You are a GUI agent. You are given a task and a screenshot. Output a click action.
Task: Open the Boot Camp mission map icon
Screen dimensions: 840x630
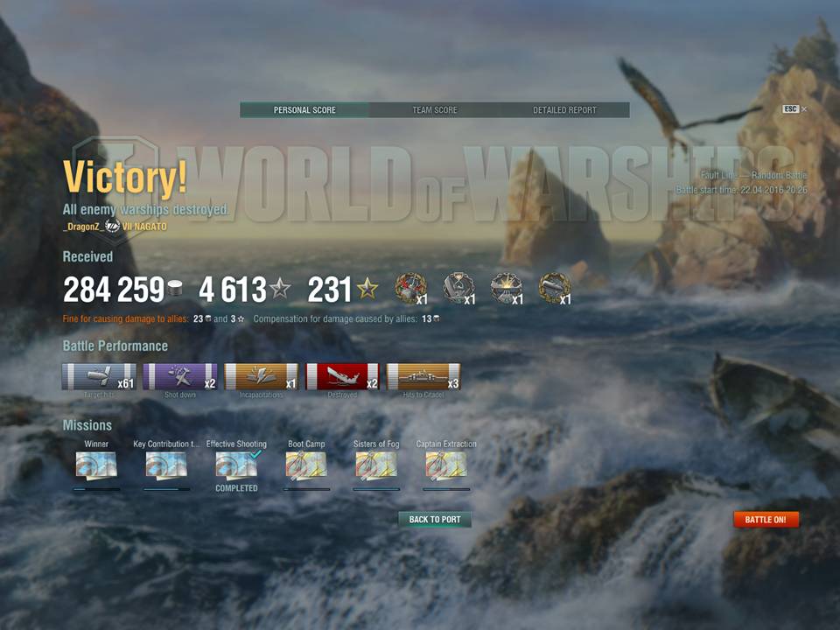pos(306,465)
